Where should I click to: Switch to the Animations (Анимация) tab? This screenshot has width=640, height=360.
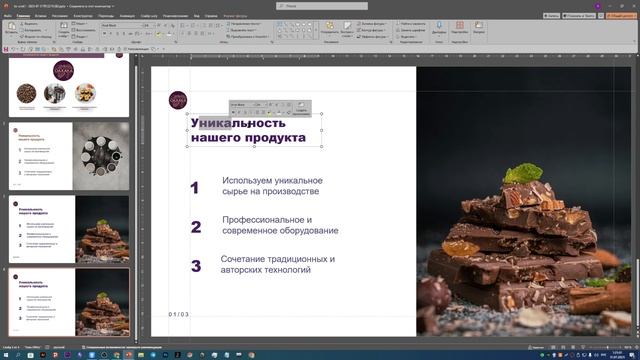[127, 16]
